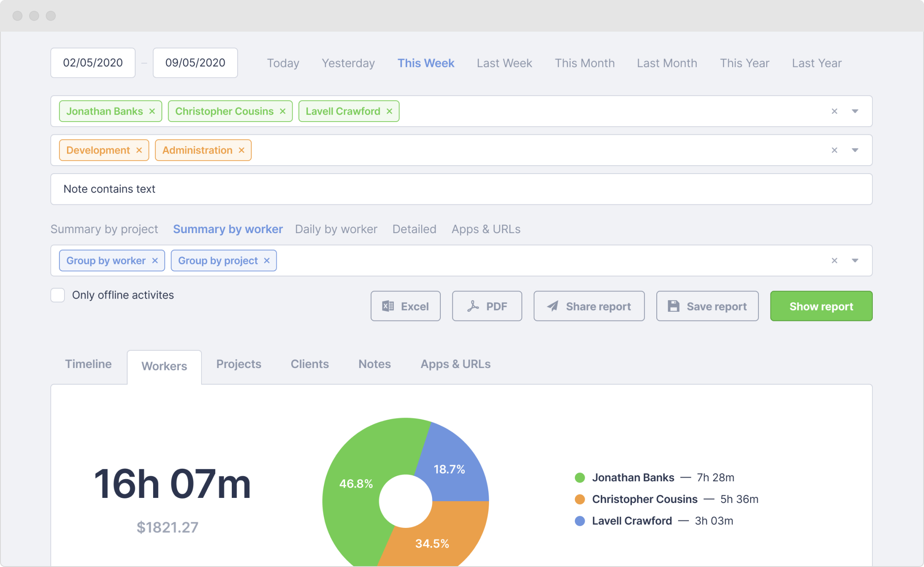Click the Note contains text field
This screenshot has height=567, width=924.
pyautogui.click(x=250, y=189)
